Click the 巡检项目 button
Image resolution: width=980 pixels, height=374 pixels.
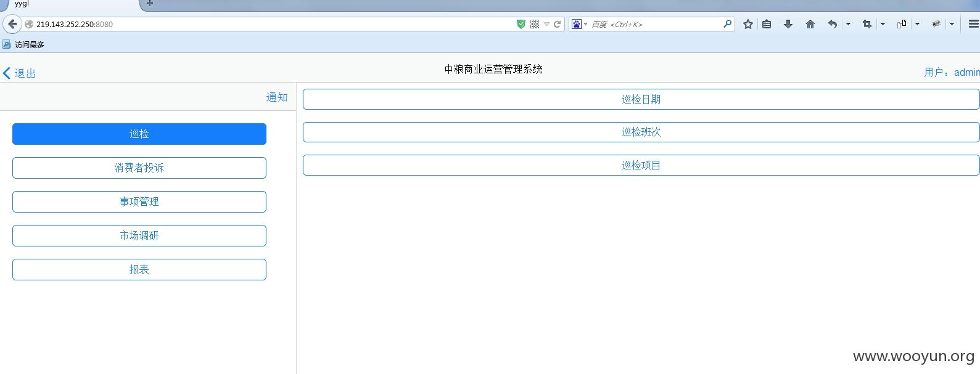[x=641, y=165]
